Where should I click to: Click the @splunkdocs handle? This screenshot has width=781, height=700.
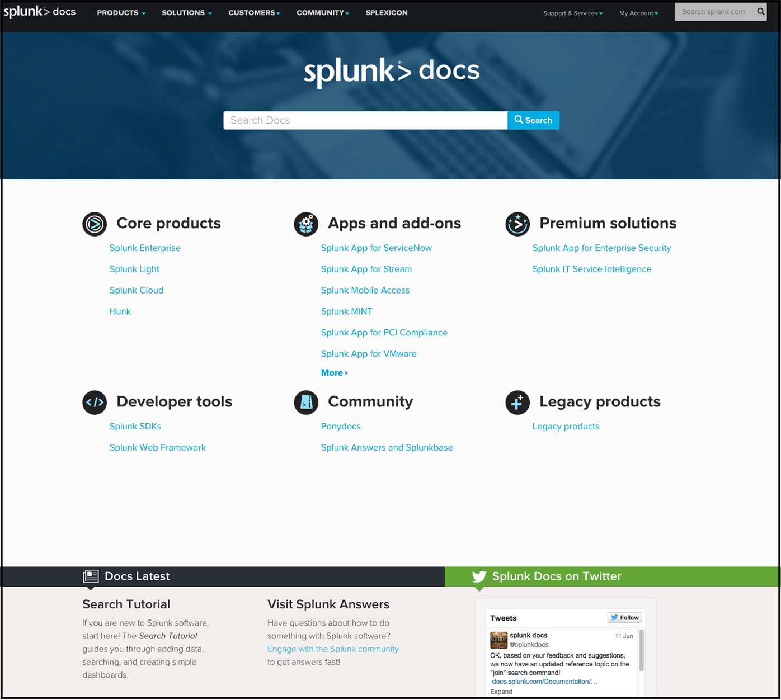point(529,645)
